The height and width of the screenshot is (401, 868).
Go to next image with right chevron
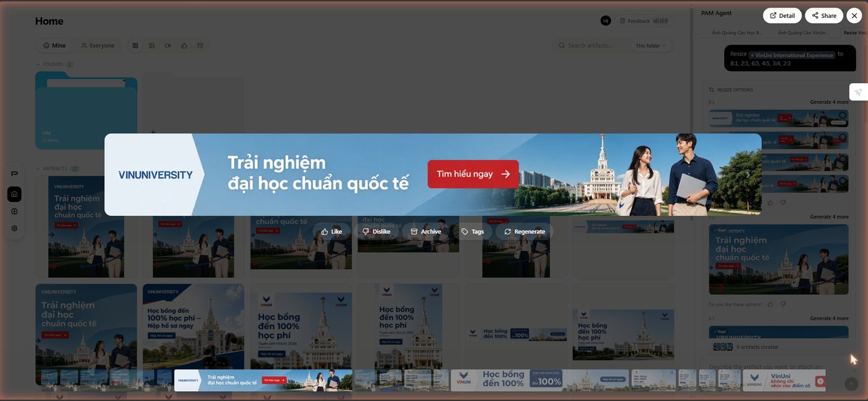[x=748, y=174]
